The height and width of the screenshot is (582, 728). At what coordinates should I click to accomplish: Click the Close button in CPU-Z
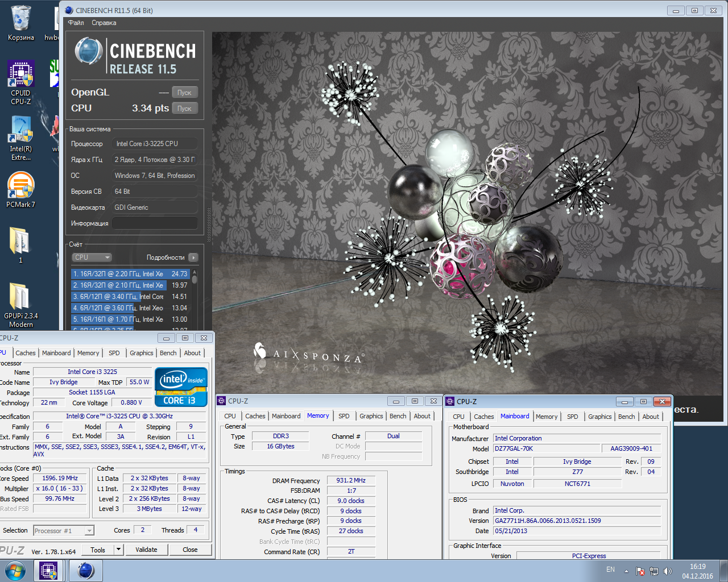(x=190, y=550)
